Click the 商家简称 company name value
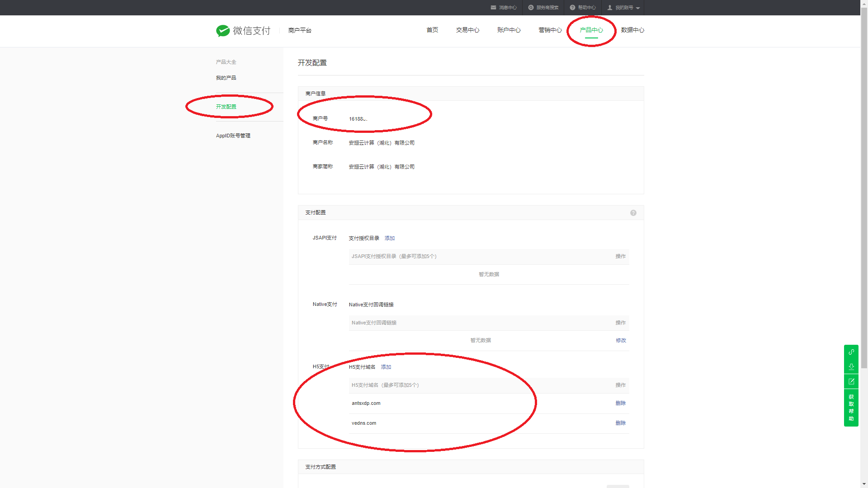868x488 pixels. [382, 167]
